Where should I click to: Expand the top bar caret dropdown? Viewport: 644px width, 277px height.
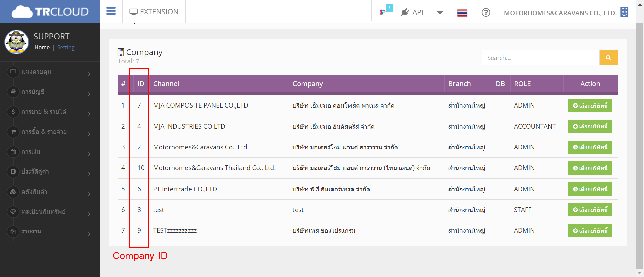pos(440,13)
